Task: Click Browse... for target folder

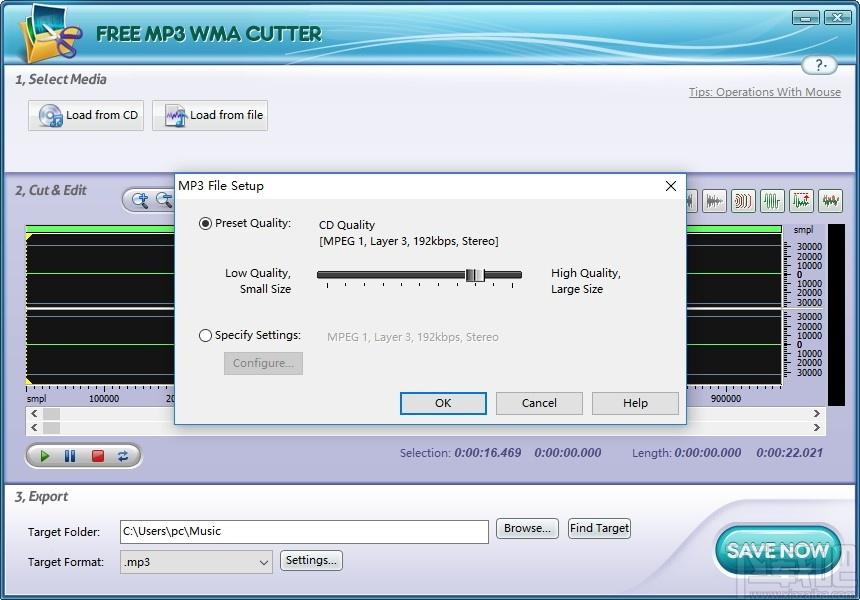Action: [x=527, y=528]
